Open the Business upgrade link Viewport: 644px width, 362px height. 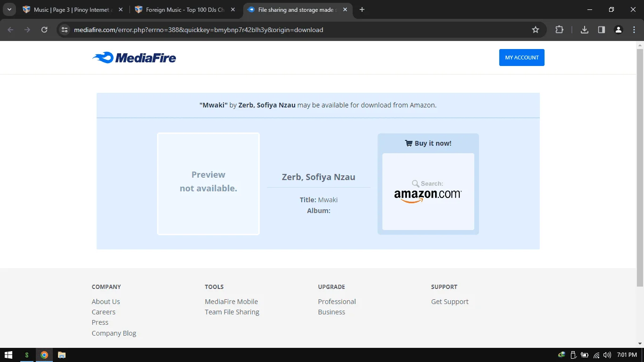pos(331,312)
